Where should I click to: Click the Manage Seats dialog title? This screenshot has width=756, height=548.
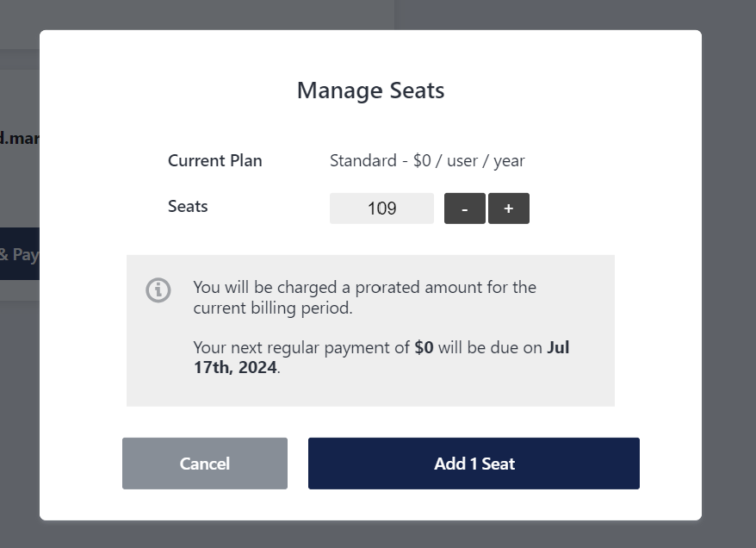coord(370,90)
